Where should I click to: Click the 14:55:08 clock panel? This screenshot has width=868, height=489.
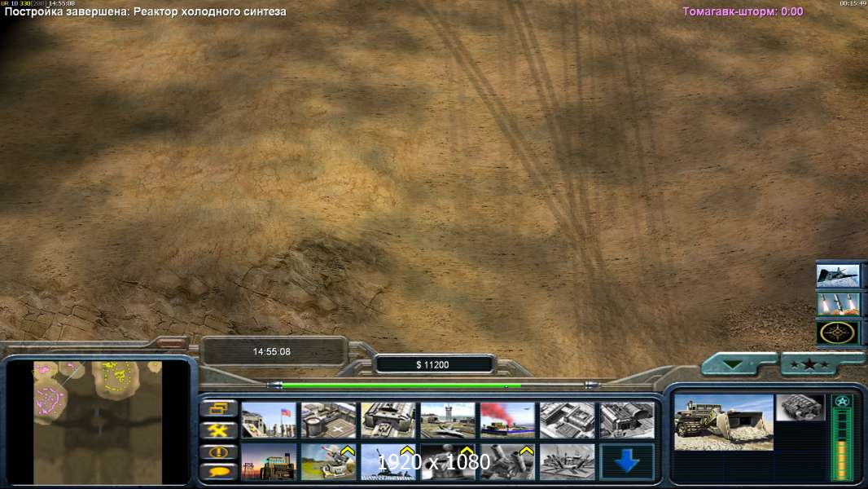272,351
